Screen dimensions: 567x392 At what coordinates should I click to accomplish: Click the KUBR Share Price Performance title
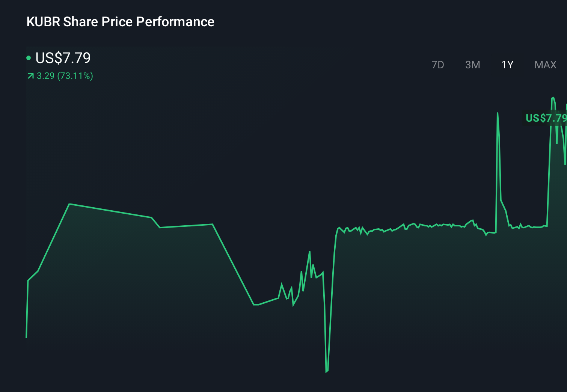click(120, 21)
